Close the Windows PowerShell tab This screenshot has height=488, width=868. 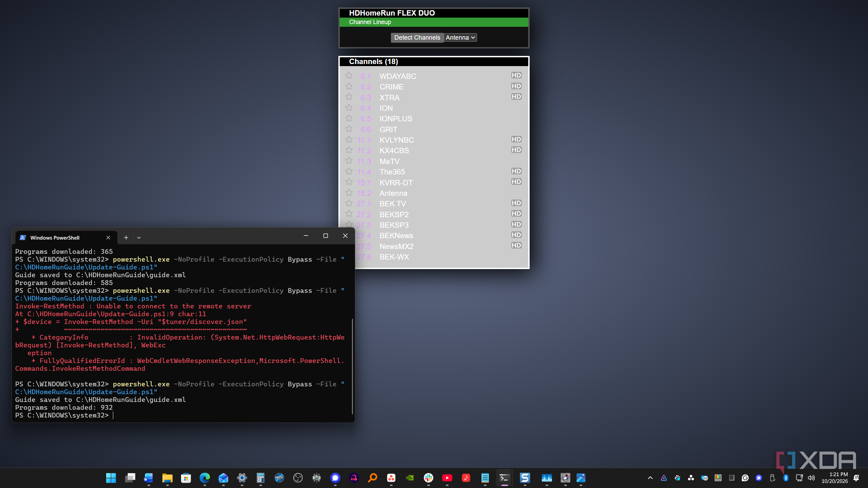pyautogui.click(x=108, y=238)
